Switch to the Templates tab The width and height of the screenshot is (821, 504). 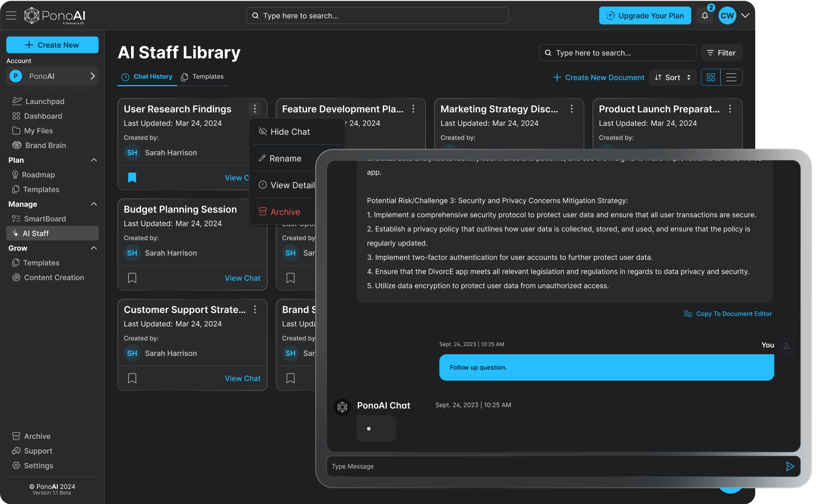tap(203, 77)
